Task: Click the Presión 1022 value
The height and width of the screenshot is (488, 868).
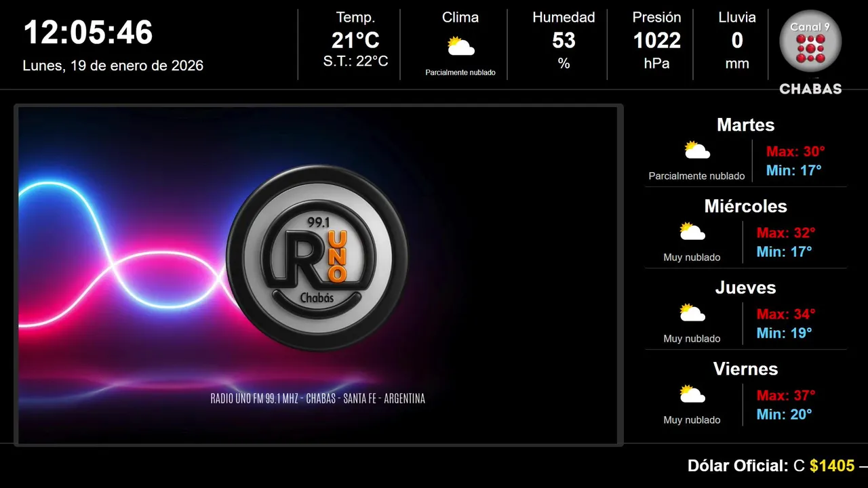Action: tap(656, 41)
